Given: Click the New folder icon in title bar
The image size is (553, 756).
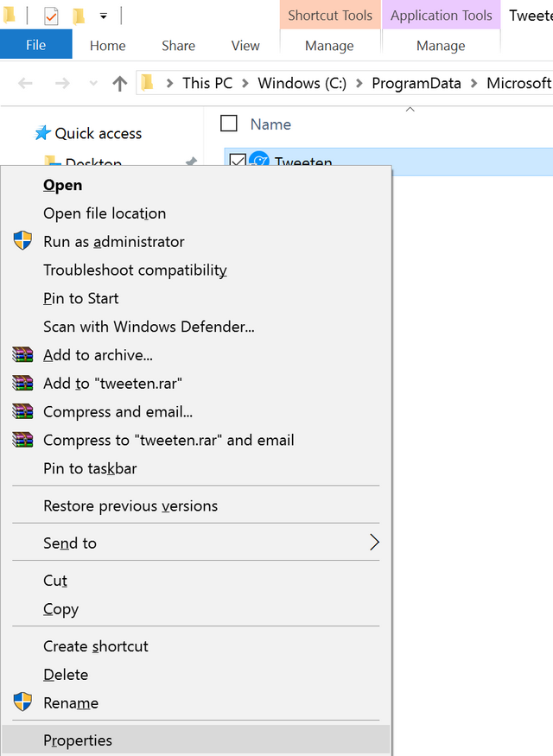Looking at the screenshot, I should [79, 16].
